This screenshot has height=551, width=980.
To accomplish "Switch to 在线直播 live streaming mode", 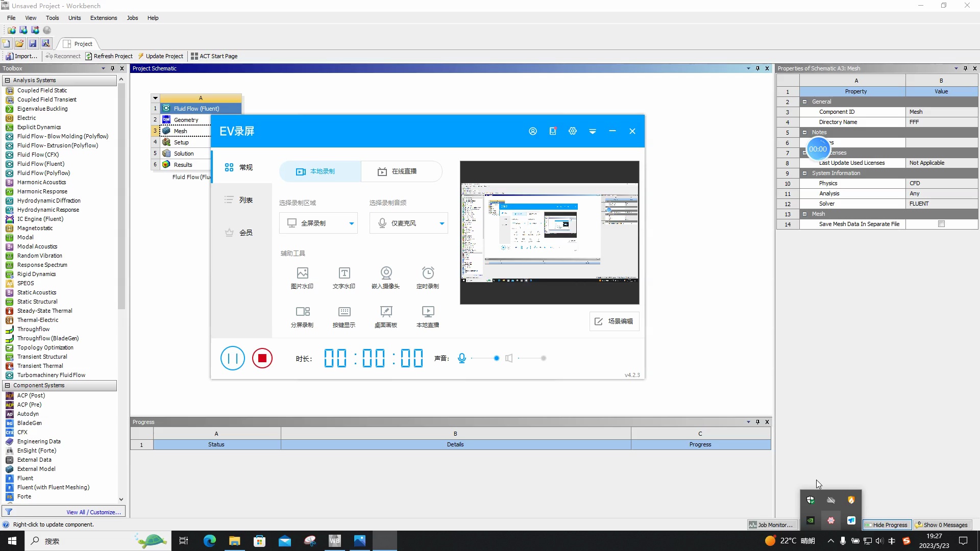I will [x=401, y=171].
